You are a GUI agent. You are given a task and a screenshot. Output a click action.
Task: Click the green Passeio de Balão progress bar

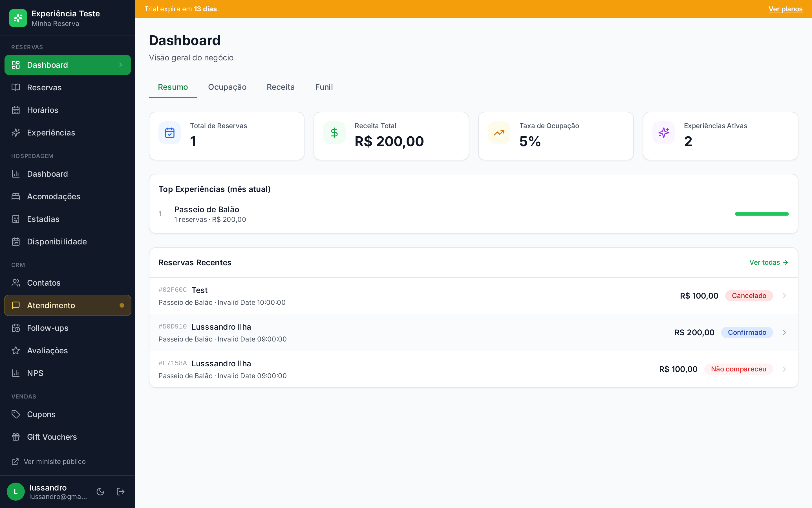pyautogui.click(x=762, y=214)
